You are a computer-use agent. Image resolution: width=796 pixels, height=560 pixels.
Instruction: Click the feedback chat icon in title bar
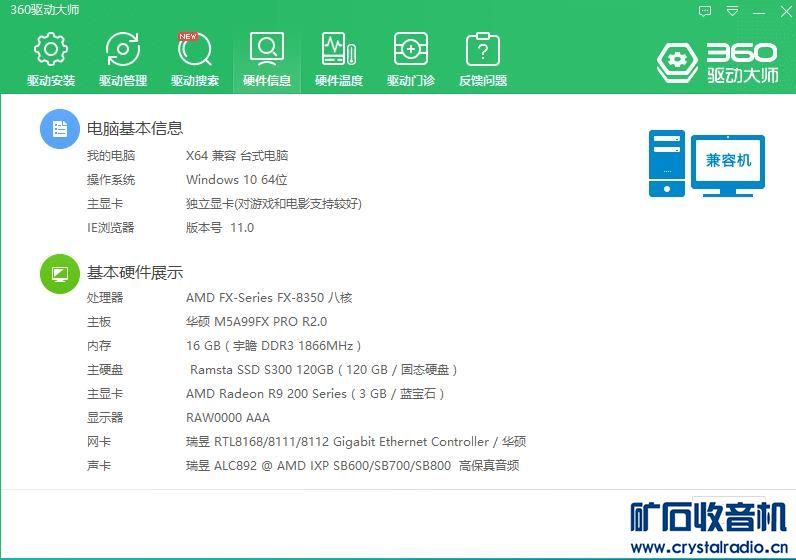(705, 11)
